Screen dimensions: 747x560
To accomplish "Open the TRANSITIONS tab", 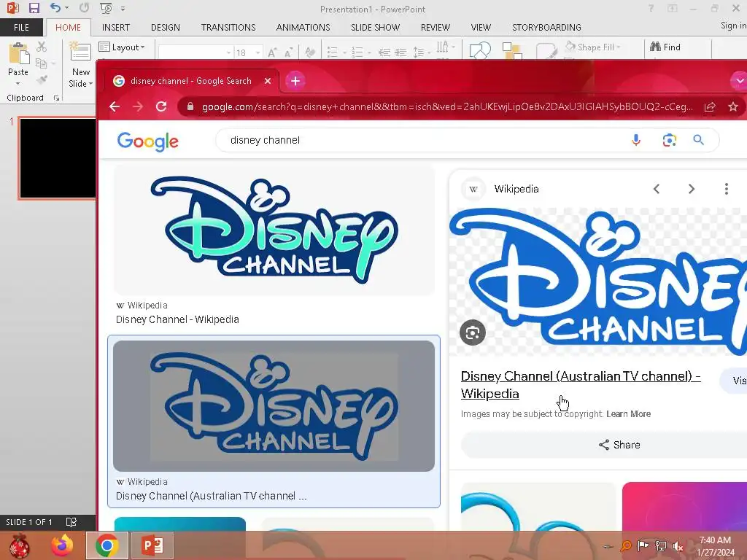I will coord(228,27).
